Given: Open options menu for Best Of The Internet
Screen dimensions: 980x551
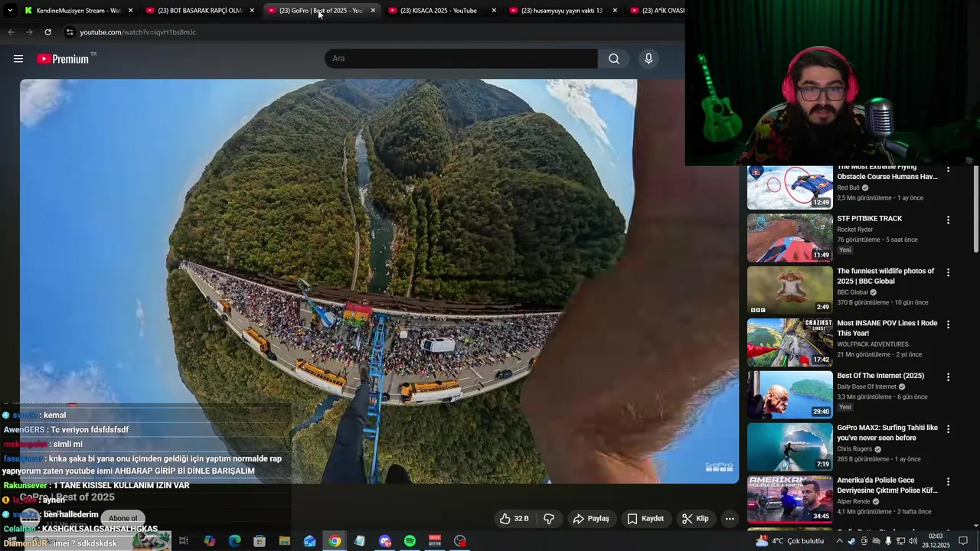Looking at the screenshot, I should pyautogui.click(x=948, y=377).
